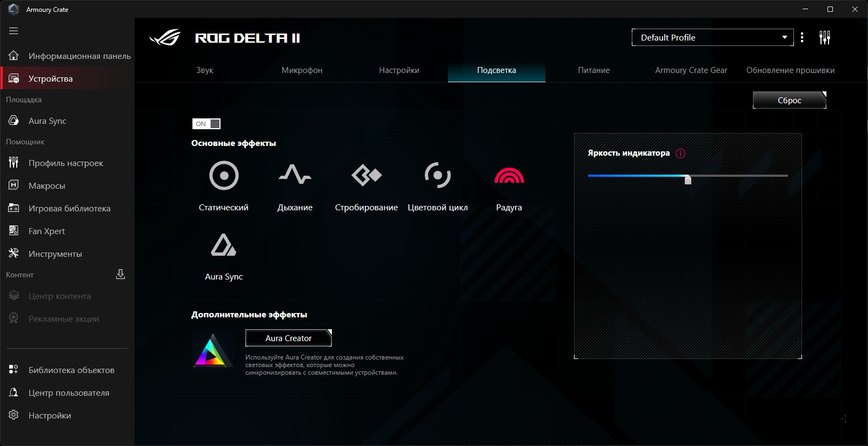Click the Площадка section label
Image resolution: width=868 pixels, height=446 pixels.
(24, 100)
